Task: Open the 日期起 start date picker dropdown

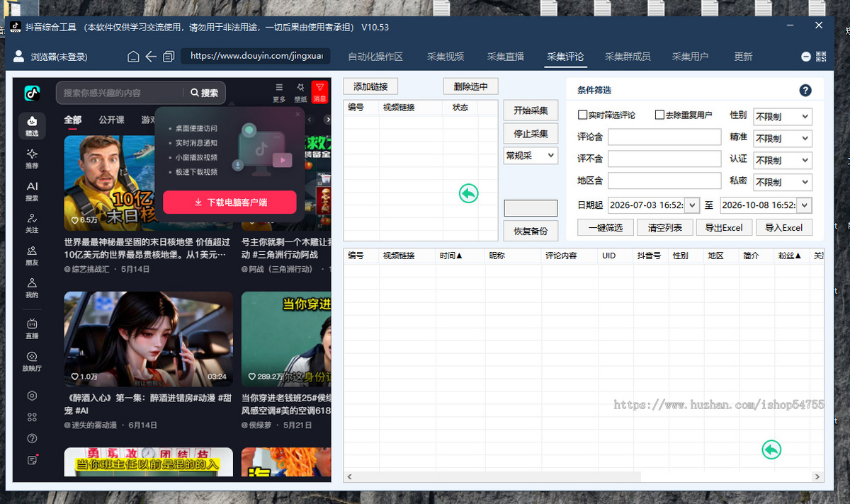Action: pos(692,205)
